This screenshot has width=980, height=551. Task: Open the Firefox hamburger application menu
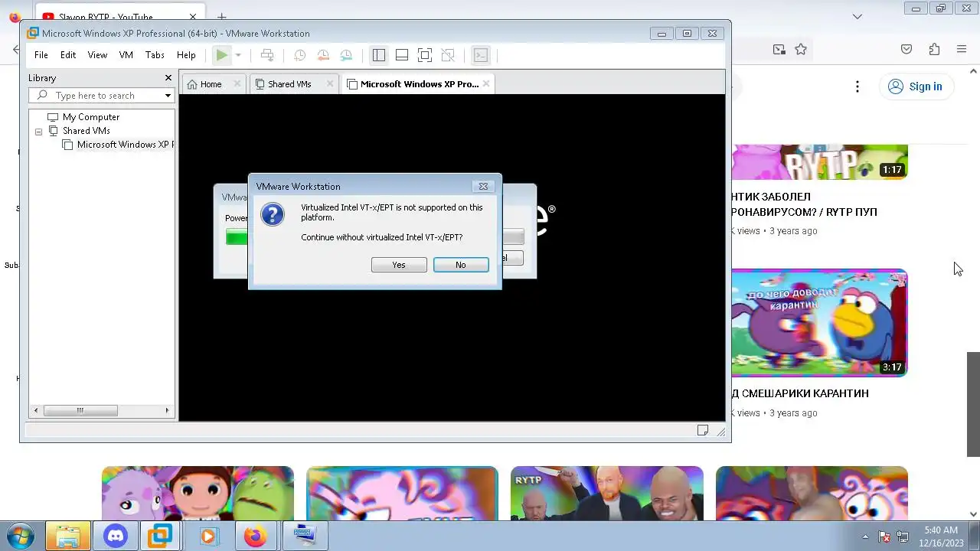962,49
